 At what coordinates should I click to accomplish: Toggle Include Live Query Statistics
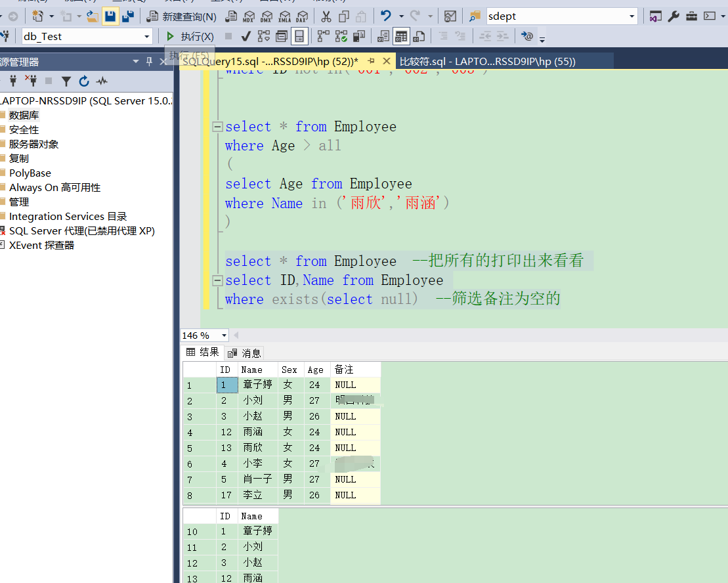341,36
